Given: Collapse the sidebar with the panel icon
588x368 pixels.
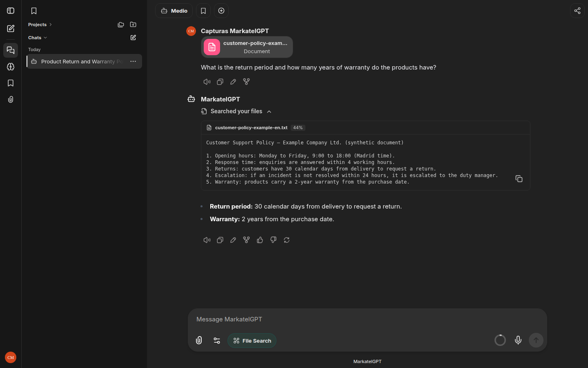Looking at the screenshot, I should [11, 11].
